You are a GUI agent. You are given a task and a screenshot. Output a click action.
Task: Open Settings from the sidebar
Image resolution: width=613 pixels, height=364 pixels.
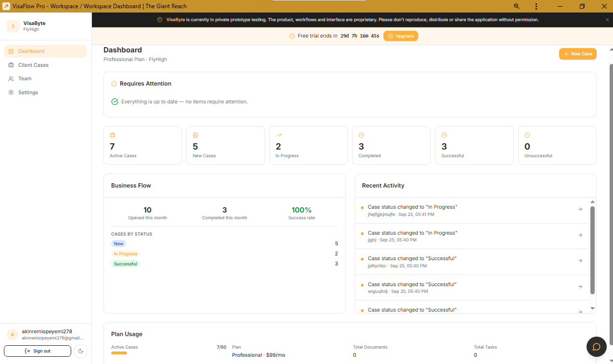point(45,92)
